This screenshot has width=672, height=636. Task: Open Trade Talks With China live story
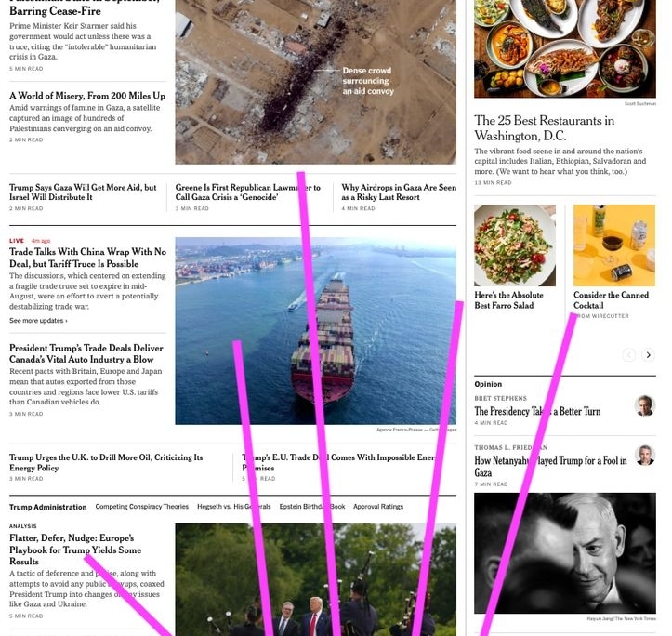pos(87,258)
